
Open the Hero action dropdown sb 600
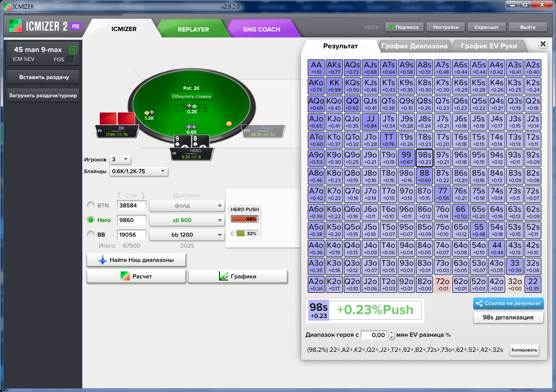pos(187,220)
